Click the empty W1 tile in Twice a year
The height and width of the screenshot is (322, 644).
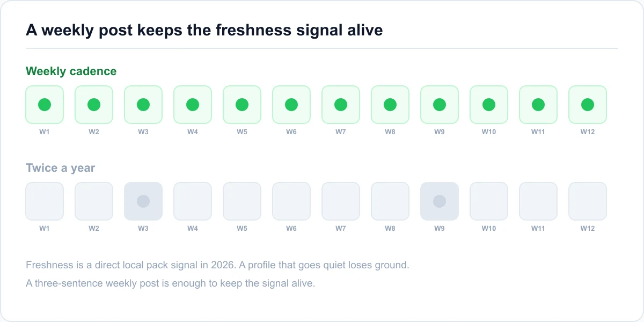point(45,201)
